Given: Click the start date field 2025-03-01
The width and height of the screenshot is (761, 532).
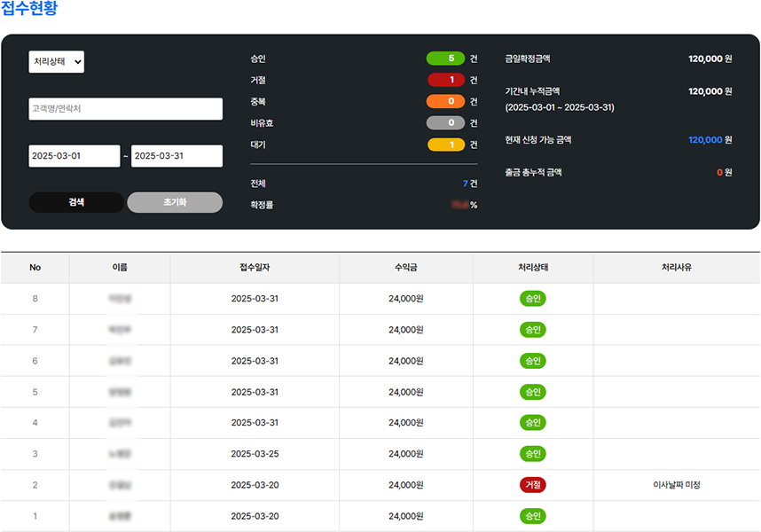Looking at the screenshot, I should [75, 156].
